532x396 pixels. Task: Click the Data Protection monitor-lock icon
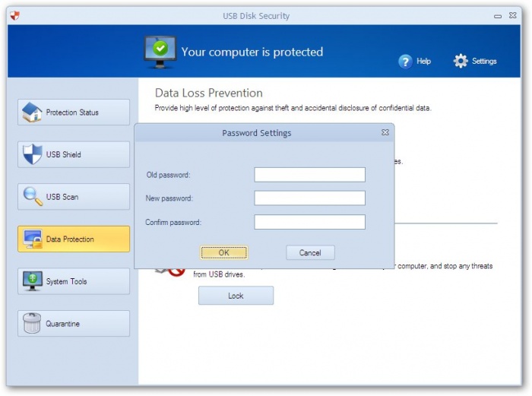pos(33,239)
